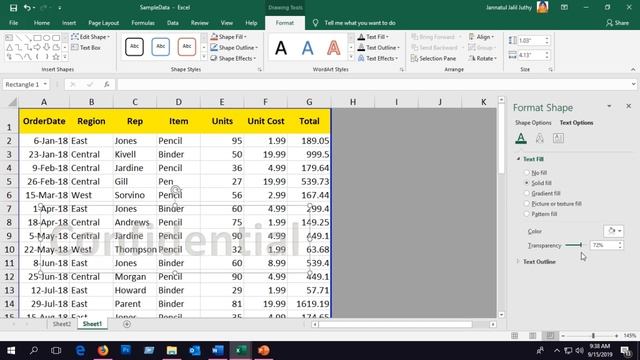Switch to the Review tab
Screen dimensions: 640x360
pyautogui.click(x=200, y=23)
